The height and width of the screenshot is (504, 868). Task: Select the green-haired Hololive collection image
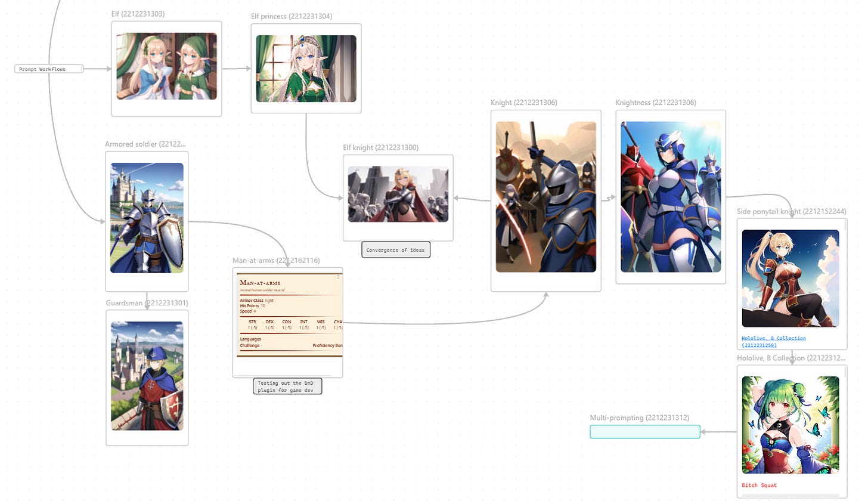pyautogui.click(x=790, y=425)
